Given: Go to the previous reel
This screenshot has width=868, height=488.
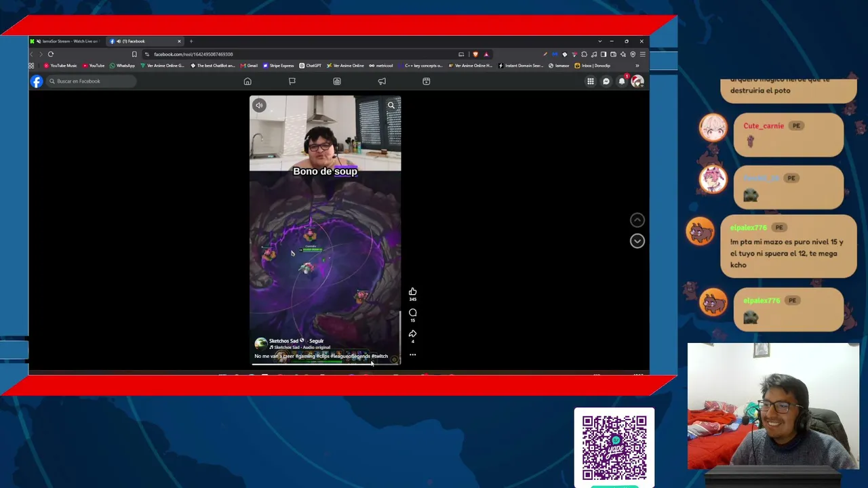Looking at the screenshot, I should (x=637, y=220).
